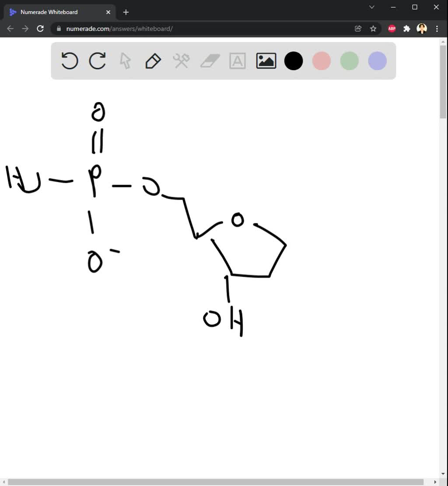
Task: Click the address bar to edit the URL
Action: pos(175,28)
